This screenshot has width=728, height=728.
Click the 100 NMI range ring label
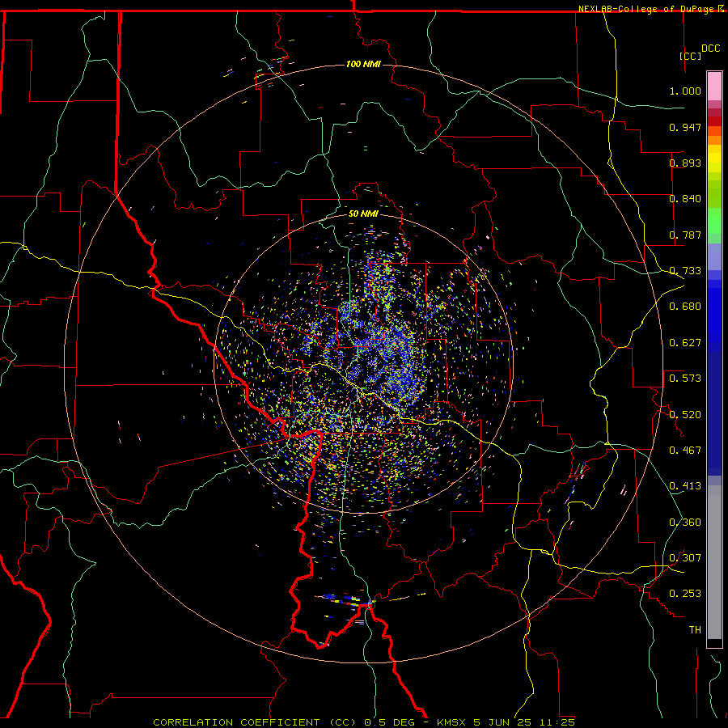click(x=363, y=64)
